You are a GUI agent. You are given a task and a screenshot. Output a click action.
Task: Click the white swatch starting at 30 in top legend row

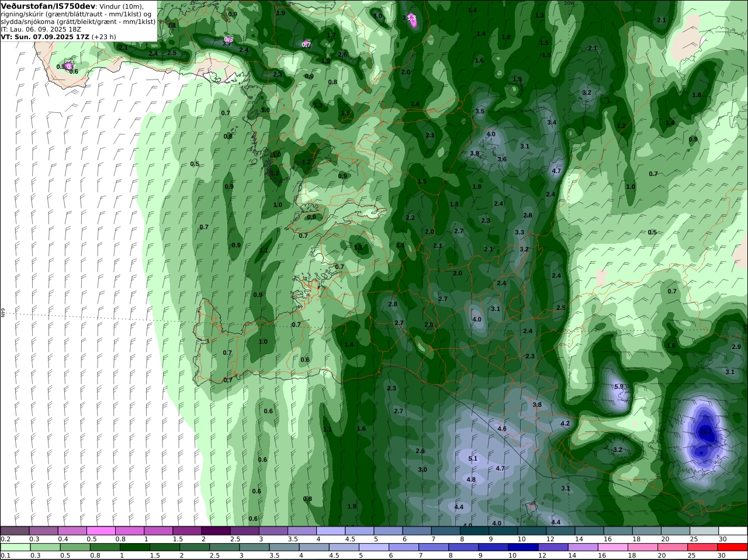point(733,531)
